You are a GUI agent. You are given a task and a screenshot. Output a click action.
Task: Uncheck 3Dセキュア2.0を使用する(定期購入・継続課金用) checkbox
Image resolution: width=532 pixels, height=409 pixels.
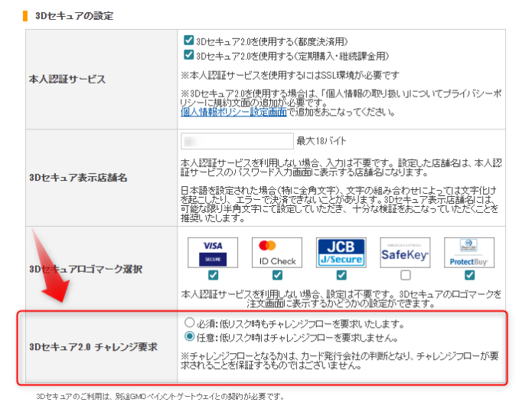188,55
